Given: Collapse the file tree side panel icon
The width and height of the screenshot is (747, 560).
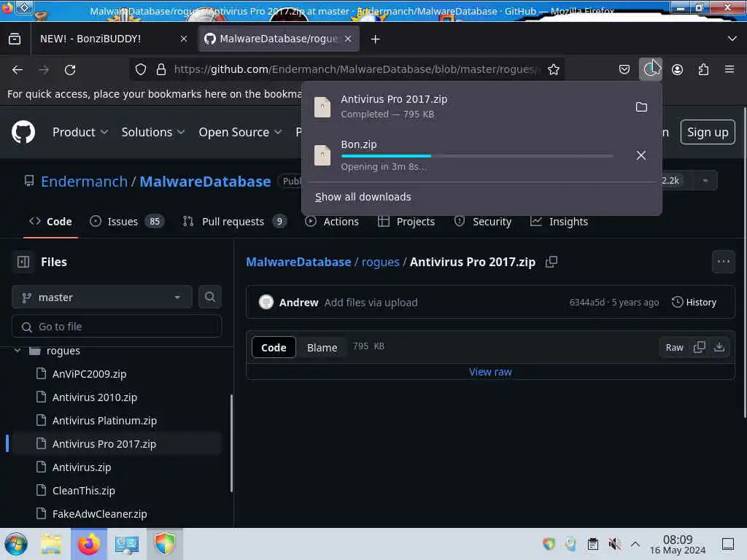Looking at the screenshot, I should coord(23,262).
